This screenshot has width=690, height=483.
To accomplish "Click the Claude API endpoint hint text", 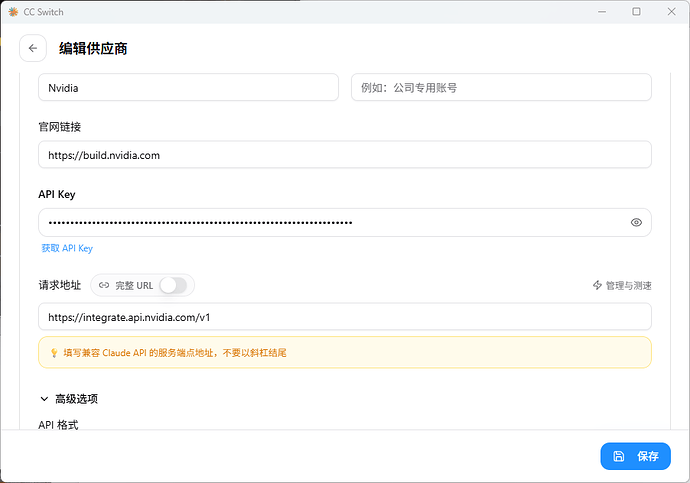I will click(175, 353).
